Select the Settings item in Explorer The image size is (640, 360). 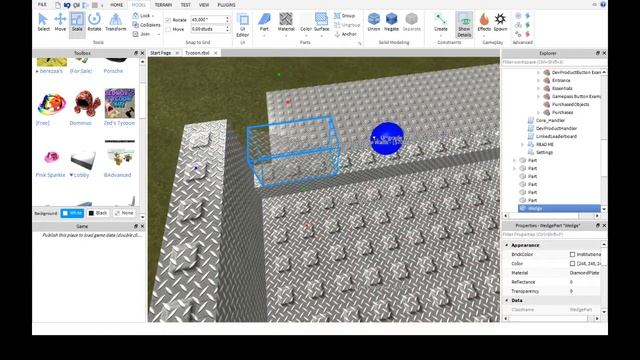[x=544, y=152]
